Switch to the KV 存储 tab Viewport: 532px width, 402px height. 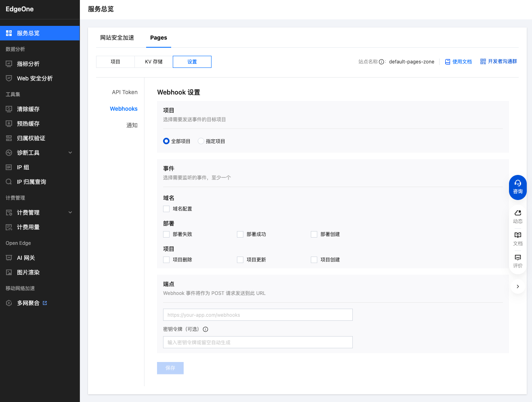(x=154, y=62)
